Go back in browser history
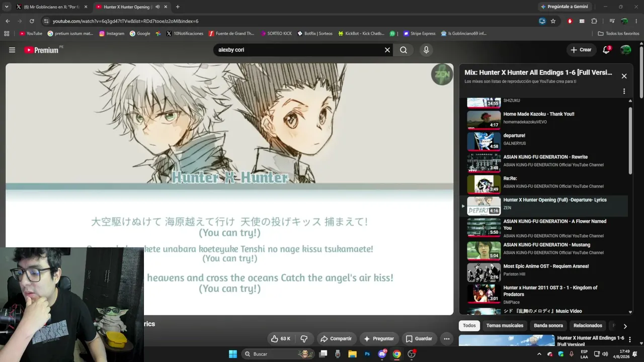The width and height of the screenshot is (644, 362). (x=8, y=21)
